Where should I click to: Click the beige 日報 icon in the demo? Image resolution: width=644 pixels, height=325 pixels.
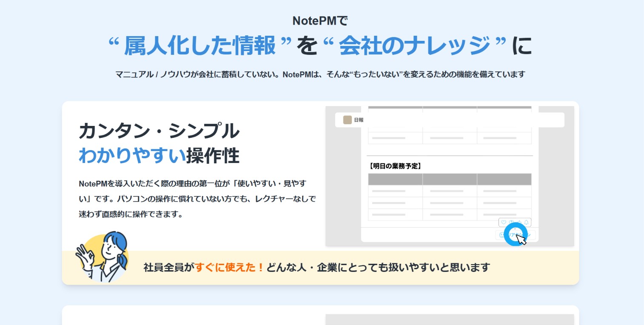coord(348,120)
